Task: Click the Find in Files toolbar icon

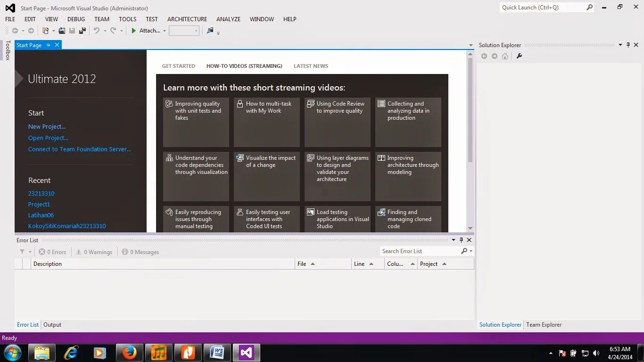Action: click(x=210, y=31)
